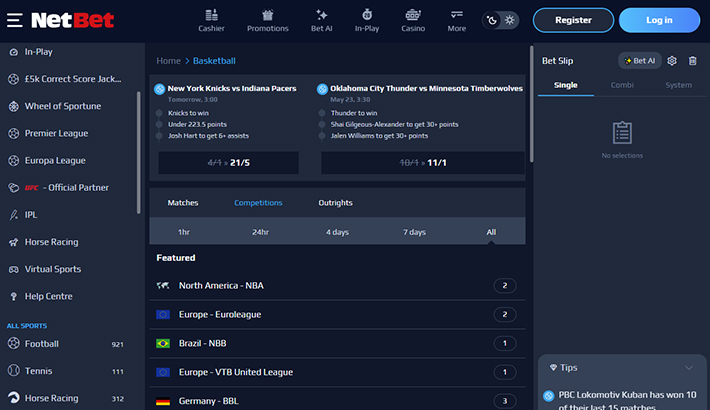Click 'Shai Gilgeous-Alexander to get 30+ points' text
This screenshot has width=710, height=410.
click(394, 124)
